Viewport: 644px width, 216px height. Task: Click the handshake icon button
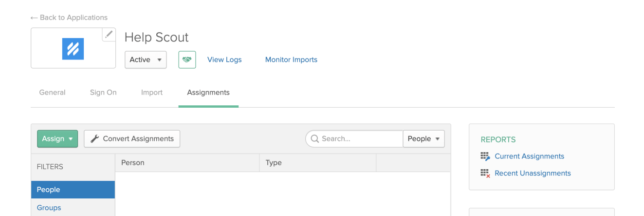click(187, 59)
